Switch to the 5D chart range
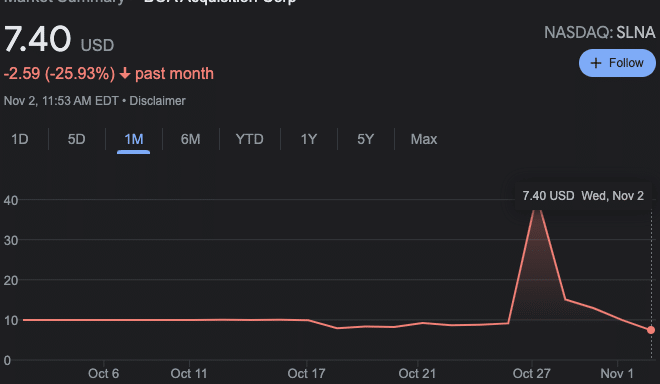Screen dimensions: 660x384 tap(77, 139)
